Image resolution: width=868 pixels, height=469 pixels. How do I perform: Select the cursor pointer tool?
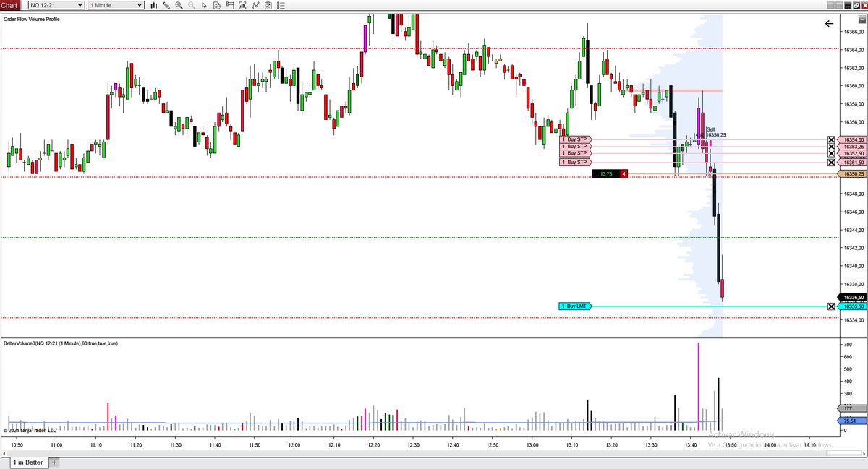[205, 5]
